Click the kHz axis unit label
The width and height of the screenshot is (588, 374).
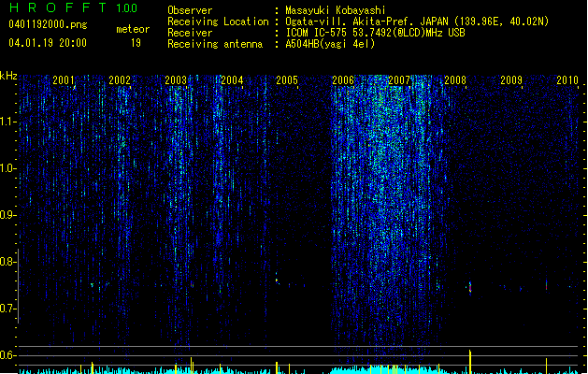(x=8, y=76)
